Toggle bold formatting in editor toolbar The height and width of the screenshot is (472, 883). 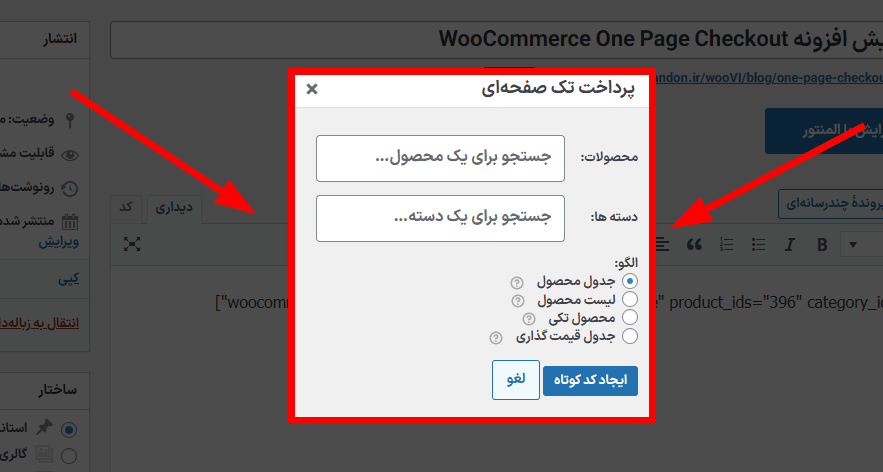point(822,244)
